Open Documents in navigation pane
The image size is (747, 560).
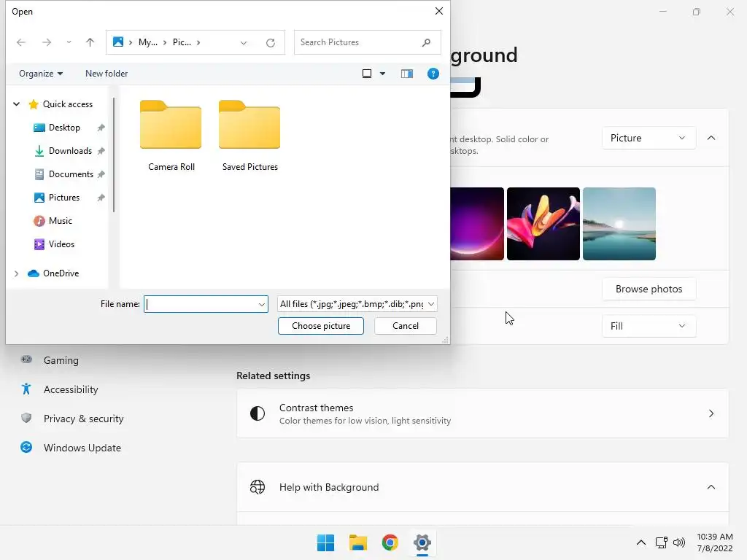tap(71, 174)
